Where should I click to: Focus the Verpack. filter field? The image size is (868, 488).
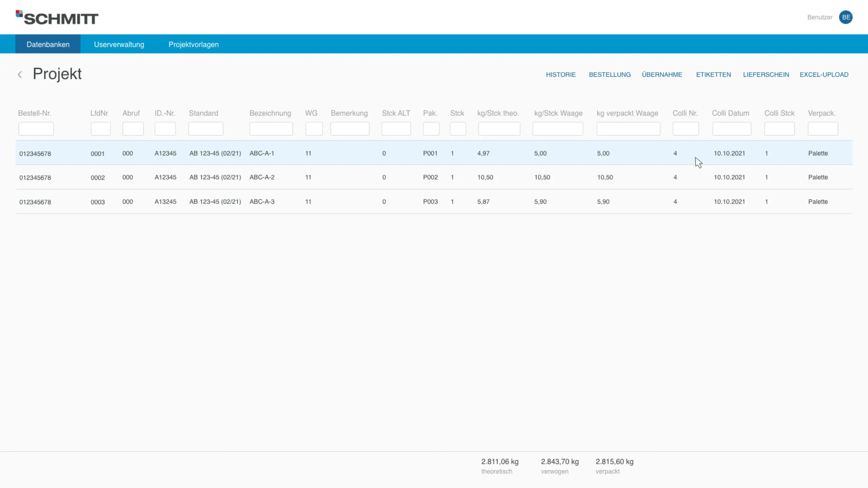click(x=823, y=129)
